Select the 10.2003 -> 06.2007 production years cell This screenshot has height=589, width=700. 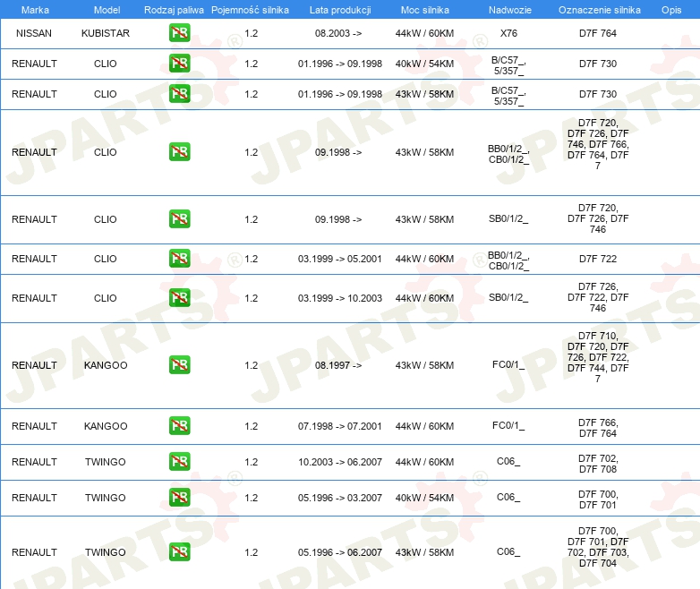coord(340,462)
